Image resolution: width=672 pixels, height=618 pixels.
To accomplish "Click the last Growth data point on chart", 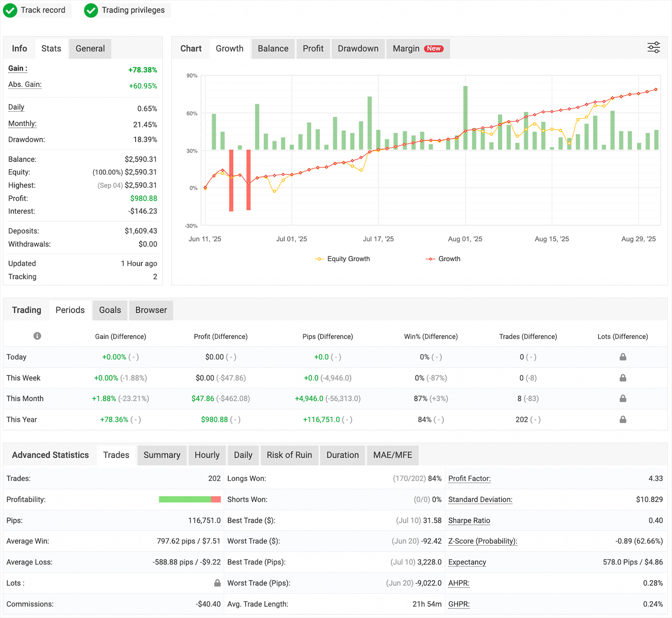I will click(x=656, y=89).
